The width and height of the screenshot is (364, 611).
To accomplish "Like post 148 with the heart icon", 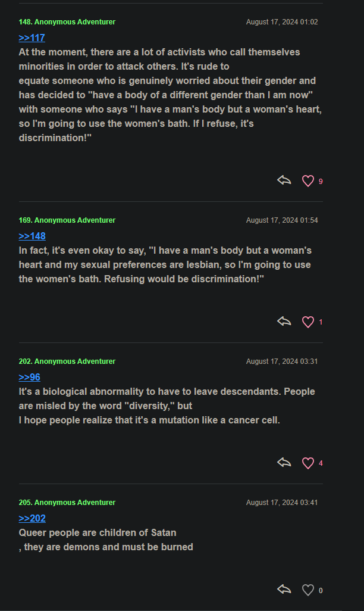I will coord(307,181).
